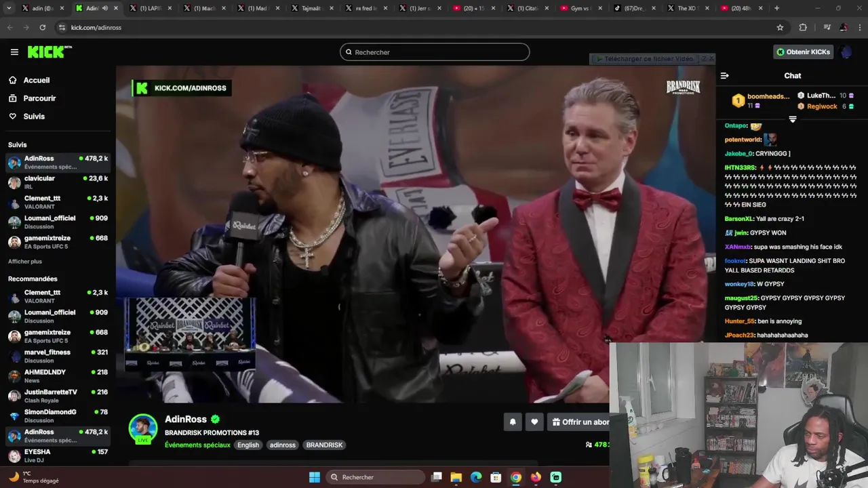
Task: Click the AdinRoss channel name
Action: [186, 420]
